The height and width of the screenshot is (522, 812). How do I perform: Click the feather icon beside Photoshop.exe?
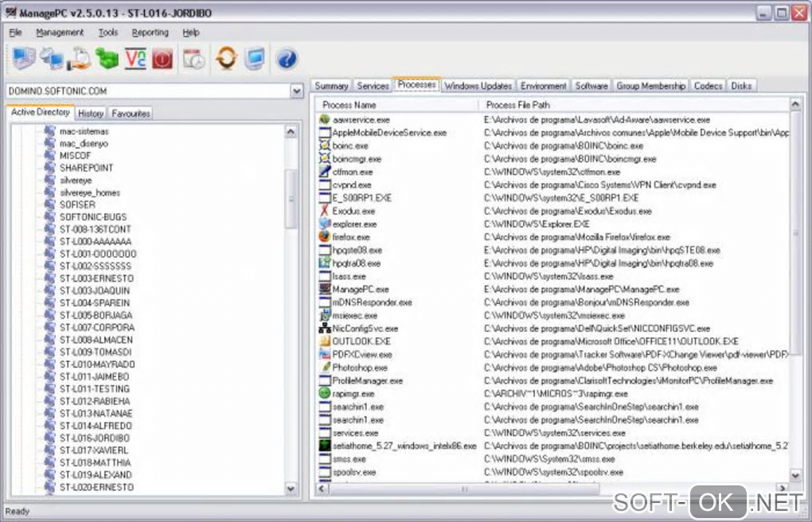324,367
